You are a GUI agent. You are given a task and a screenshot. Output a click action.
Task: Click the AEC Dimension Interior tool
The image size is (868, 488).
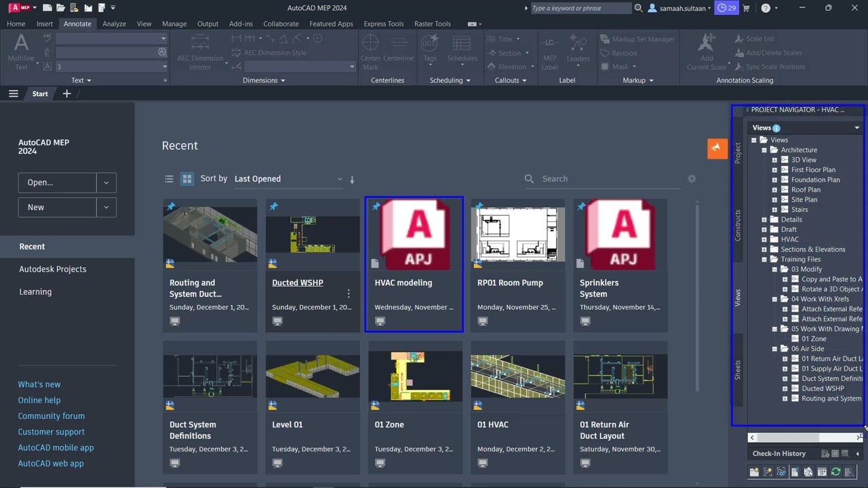[200, 52]
